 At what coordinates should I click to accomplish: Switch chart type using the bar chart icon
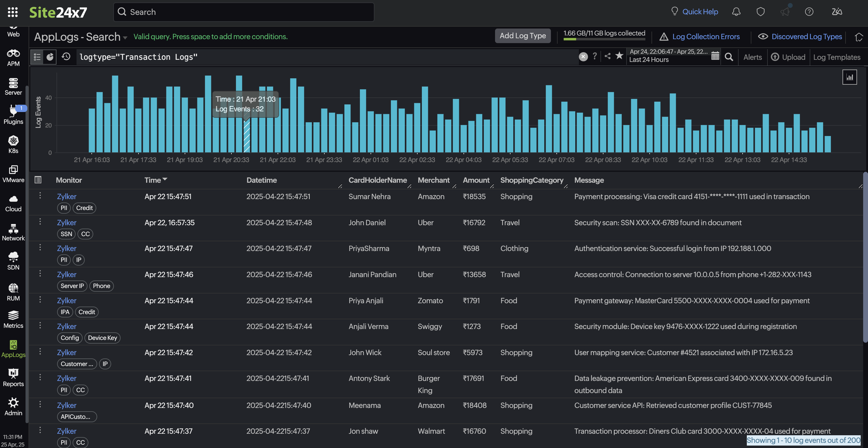850,77
